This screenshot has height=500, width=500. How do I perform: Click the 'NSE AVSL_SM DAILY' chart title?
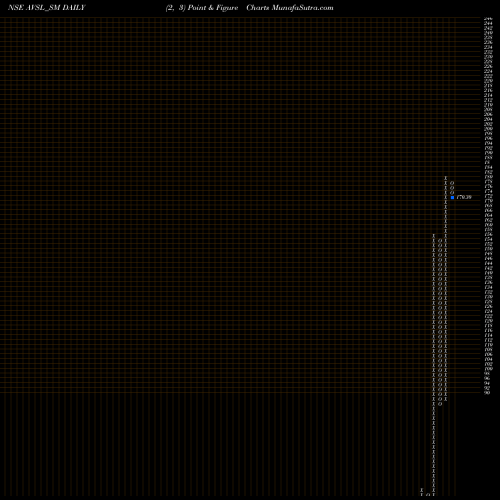[x=47, y=8]
